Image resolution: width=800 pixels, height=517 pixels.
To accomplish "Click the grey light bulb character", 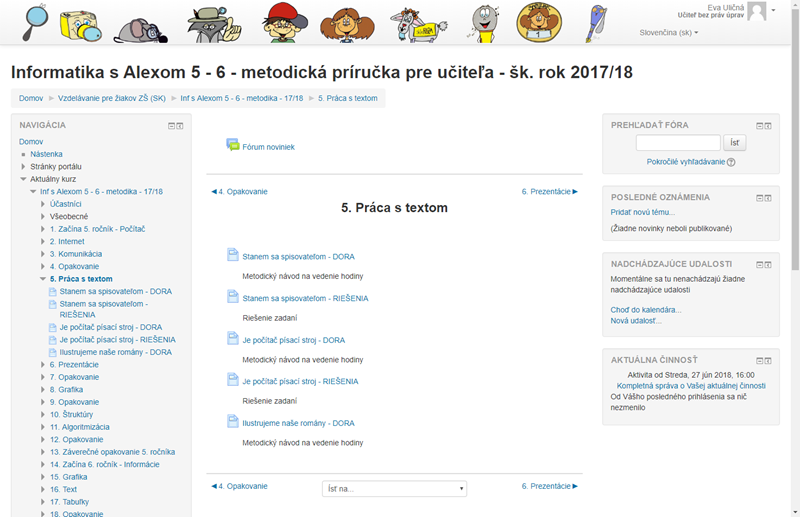I will 483,23.
